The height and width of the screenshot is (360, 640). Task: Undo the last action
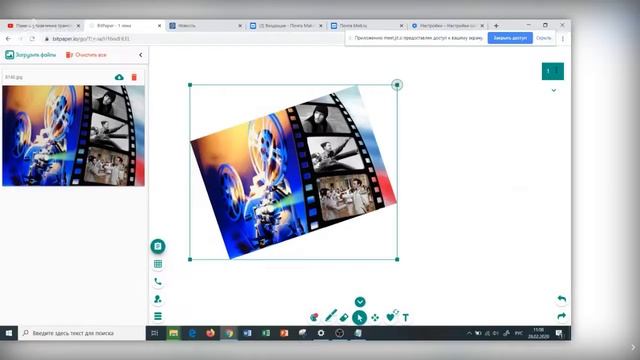coord(562,299)
